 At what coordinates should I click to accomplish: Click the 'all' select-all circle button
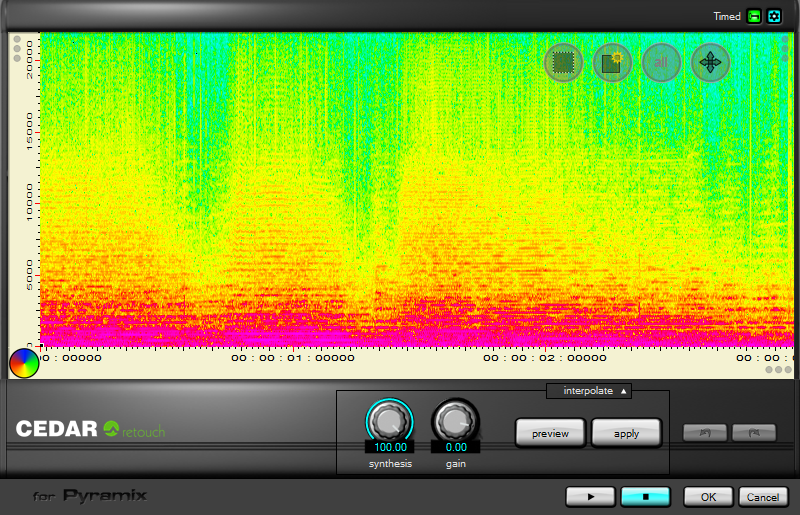tap(660, 63)
